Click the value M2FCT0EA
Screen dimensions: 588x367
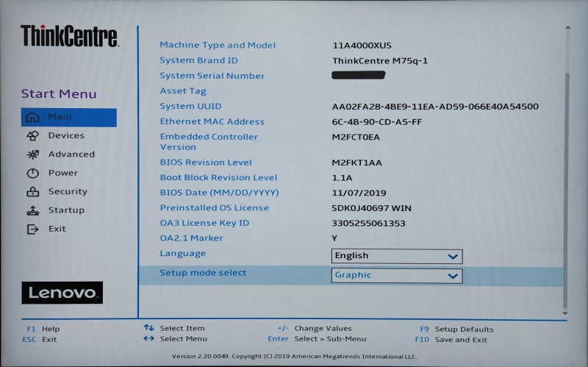coord(356,138)
